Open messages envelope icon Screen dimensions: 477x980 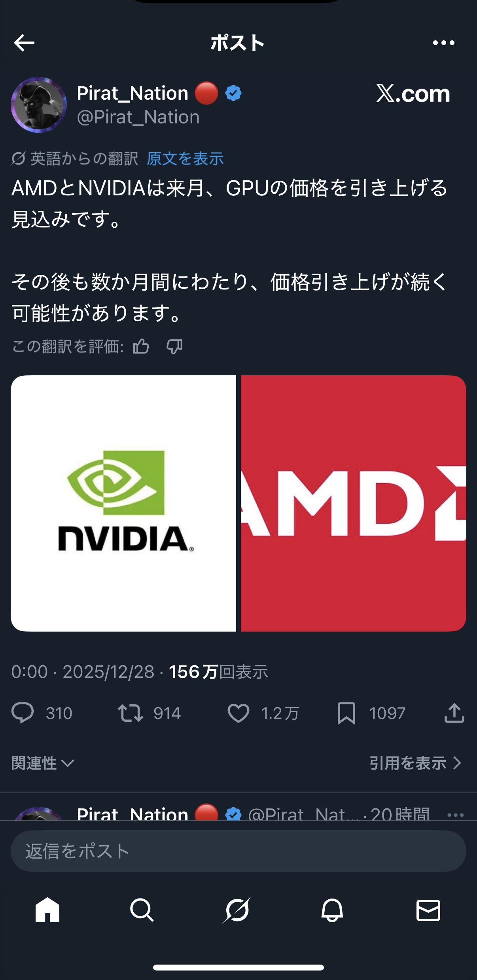tap(428, 910)
